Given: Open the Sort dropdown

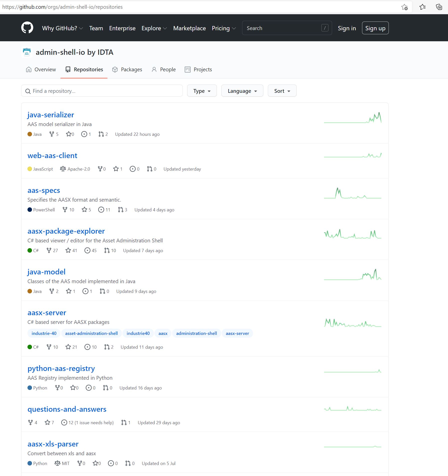Looking at the screenshot, I should tap(282, 91).
